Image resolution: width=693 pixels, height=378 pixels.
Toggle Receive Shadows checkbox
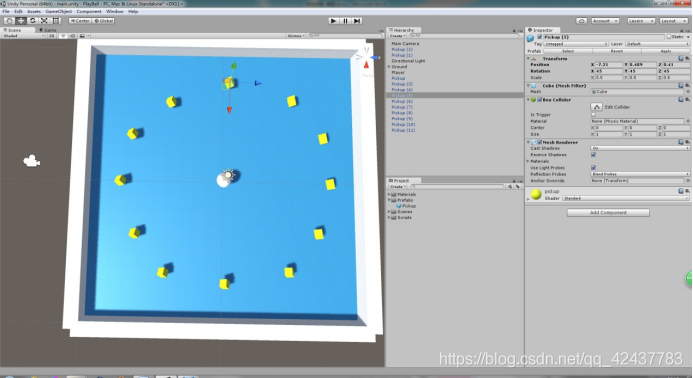click(x=593, y=155)
